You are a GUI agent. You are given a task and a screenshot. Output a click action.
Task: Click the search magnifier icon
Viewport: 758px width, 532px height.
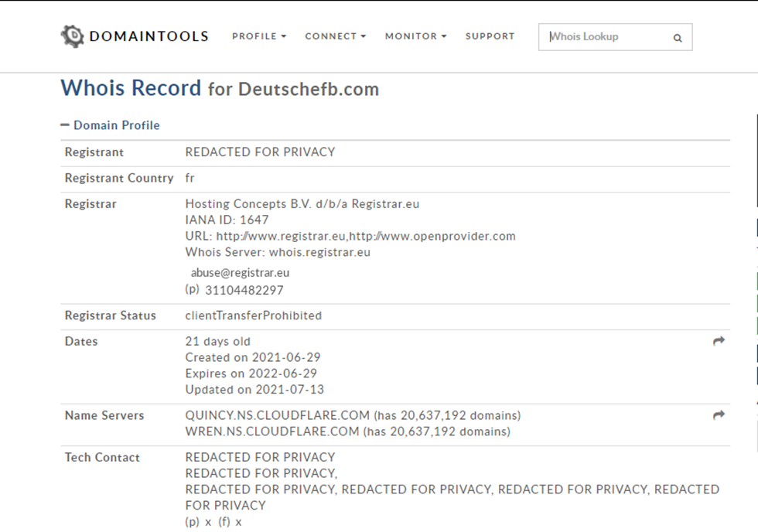[x=677, y=37]
